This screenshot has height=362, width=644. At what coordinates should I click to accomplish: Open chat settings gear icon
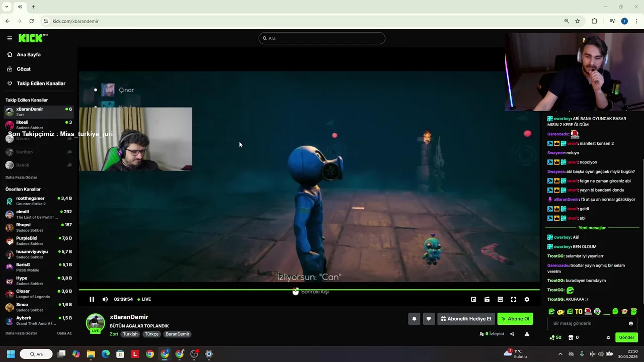[x=608, y=337]
